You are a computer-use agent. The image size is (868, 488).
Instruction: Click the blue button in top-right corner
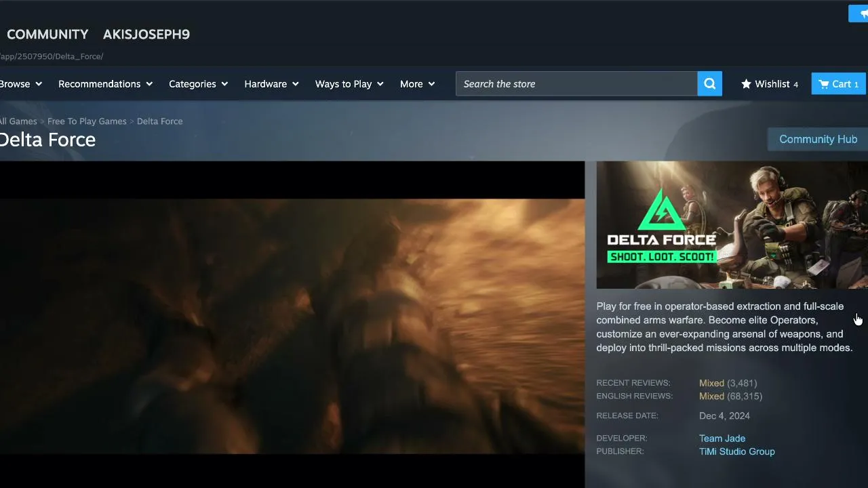click(859, 14)
